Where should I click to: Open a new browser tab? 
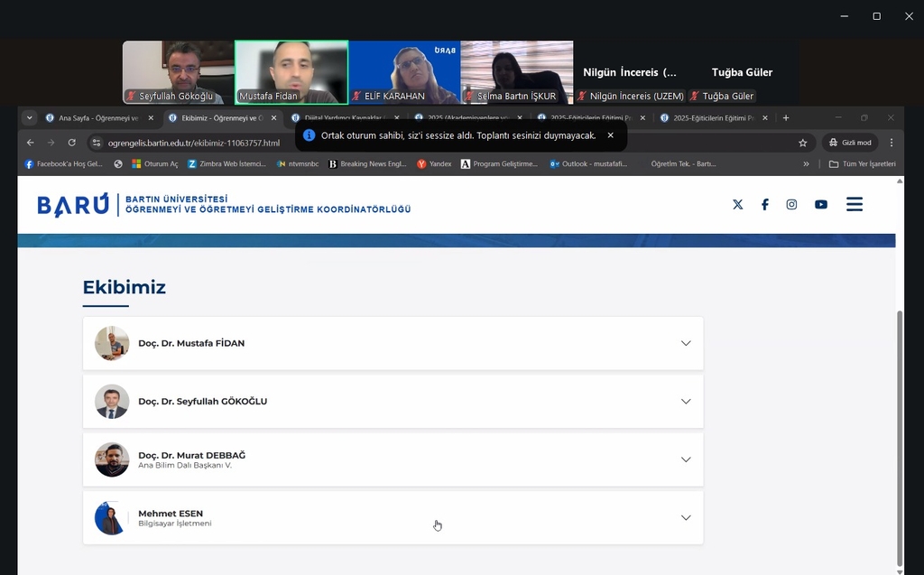click(x=786, y=118)
